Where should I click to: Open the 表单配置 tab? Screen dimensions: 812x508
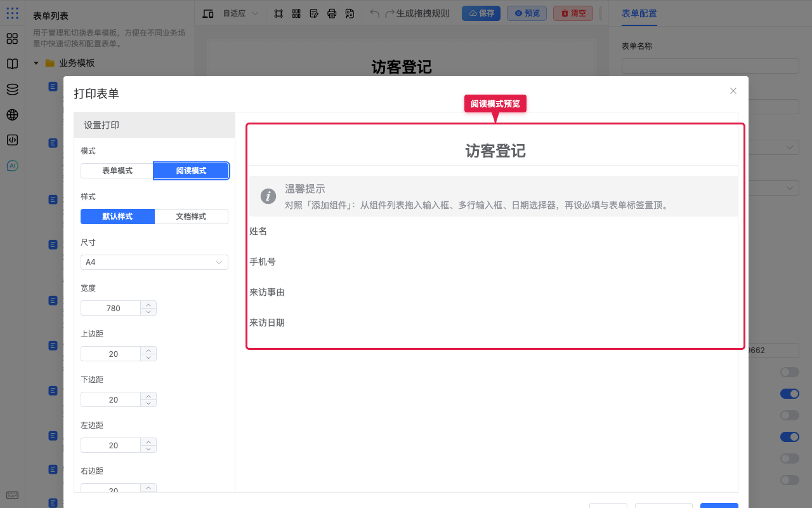639,13
